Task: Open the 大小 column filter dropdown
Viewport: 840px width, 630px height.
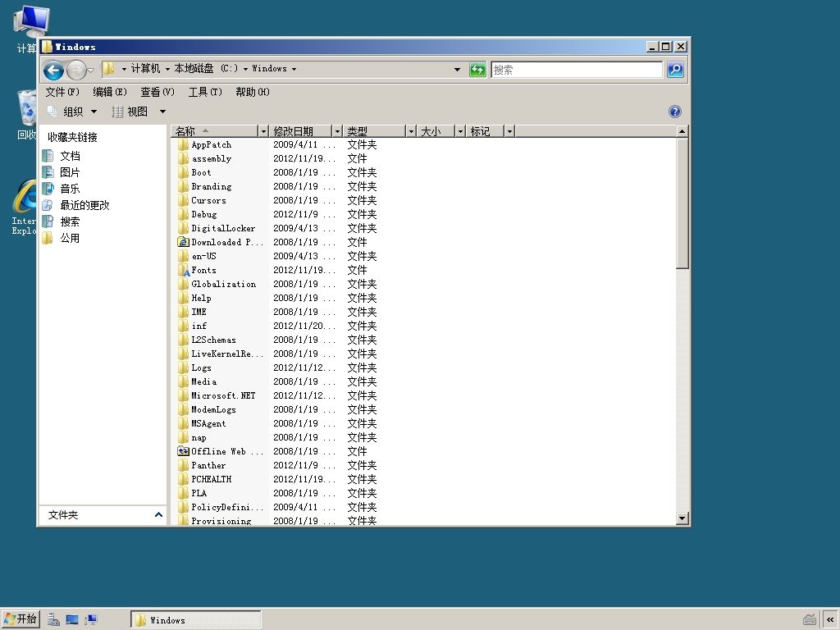Action: pos(460,131)
